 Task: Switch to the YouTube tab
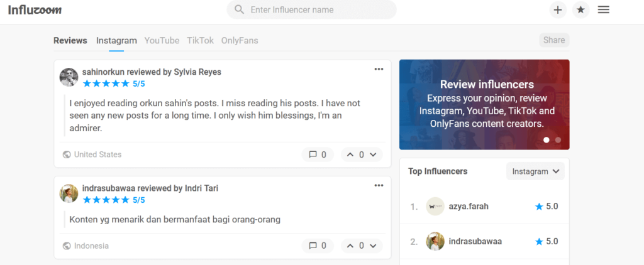(x=162, y=41)
